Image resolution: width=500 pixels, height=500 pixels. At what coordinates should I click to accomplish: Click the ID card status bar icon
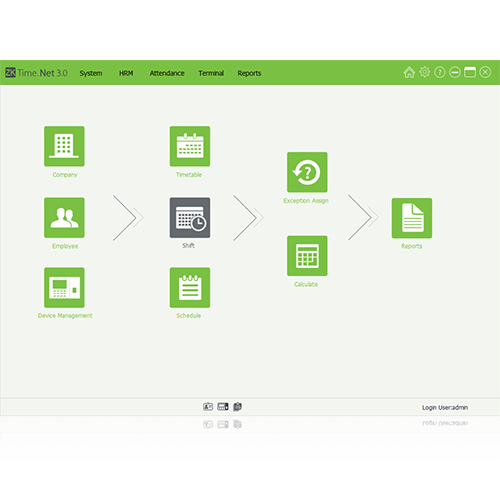click(x=208, y=406)
